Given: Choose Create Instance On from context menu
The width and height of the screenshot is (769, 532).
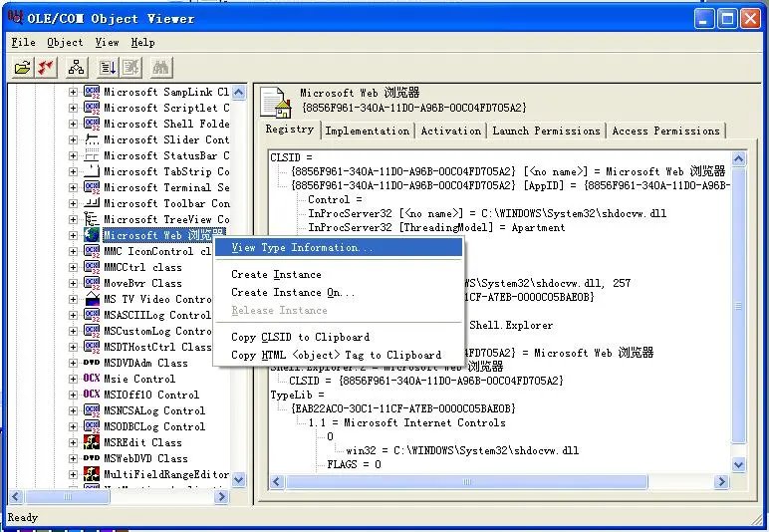Looking at the screenshot, I should [339, 293].
